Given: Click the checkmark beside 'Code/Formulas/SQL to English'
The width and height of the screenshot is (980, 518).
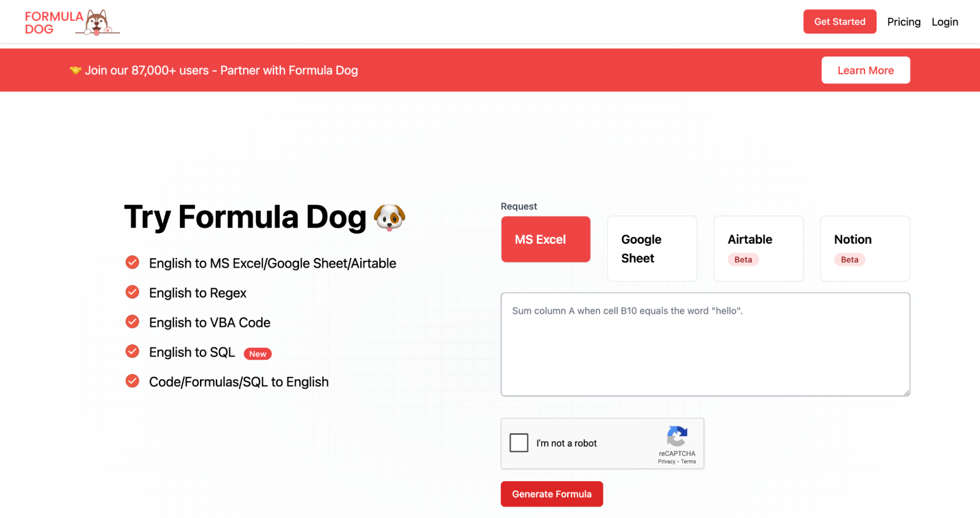Looking at the screenshot, I should (132, 381).
